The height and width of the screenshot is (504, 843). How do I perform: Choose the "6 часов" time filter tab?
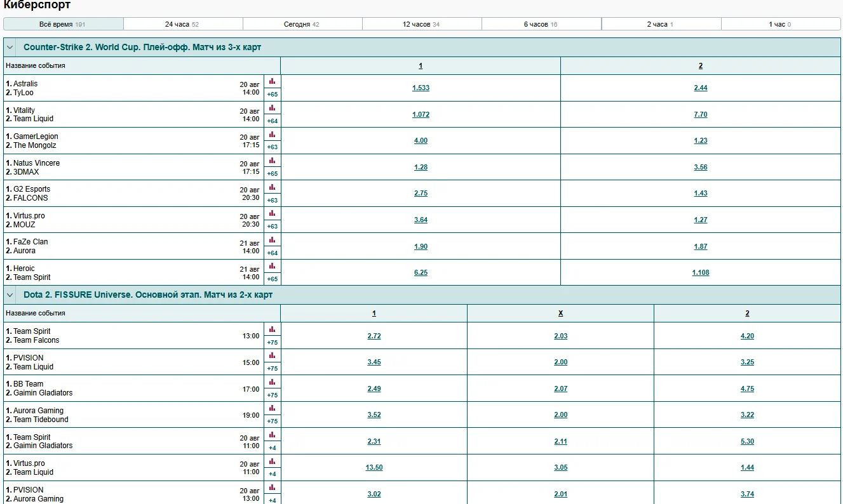pyautogui.click(x=541, y=24)
